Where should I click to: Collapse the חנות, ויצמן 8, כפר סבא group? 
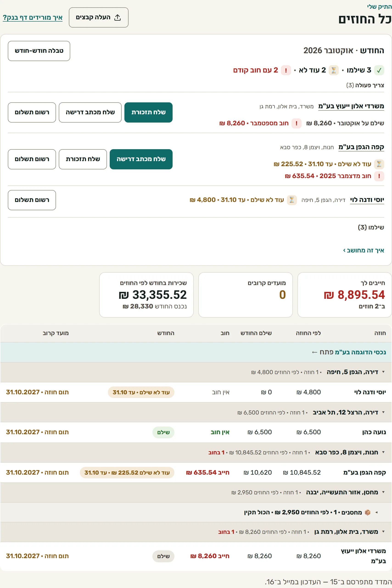coord(383,452)
